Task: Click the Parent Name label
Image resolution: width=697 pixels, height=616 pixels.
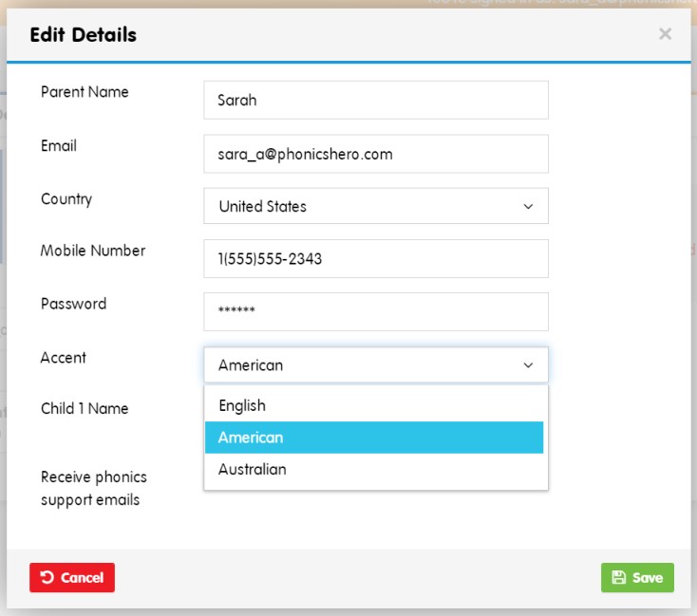Action: point(85,92)
